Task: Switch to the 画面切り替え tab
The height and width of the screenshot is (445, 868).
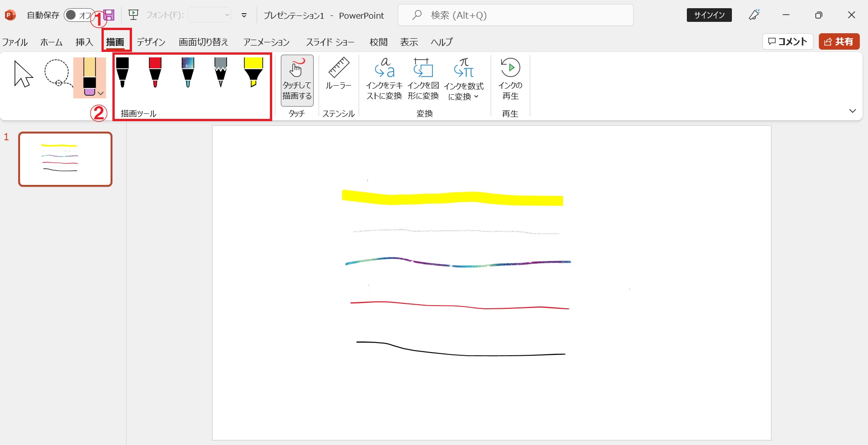Action: tap(203, 42)
